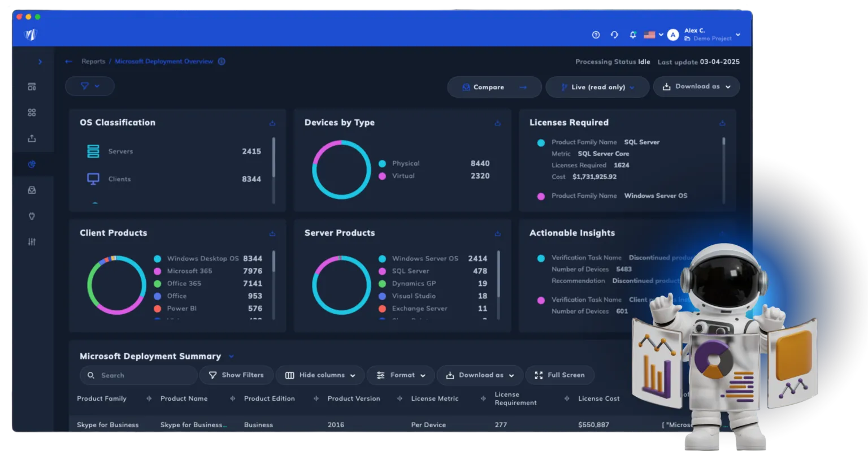Click the Devices by Type download icon
Viewport: 868px width, 451px height.
click(497, 123)
